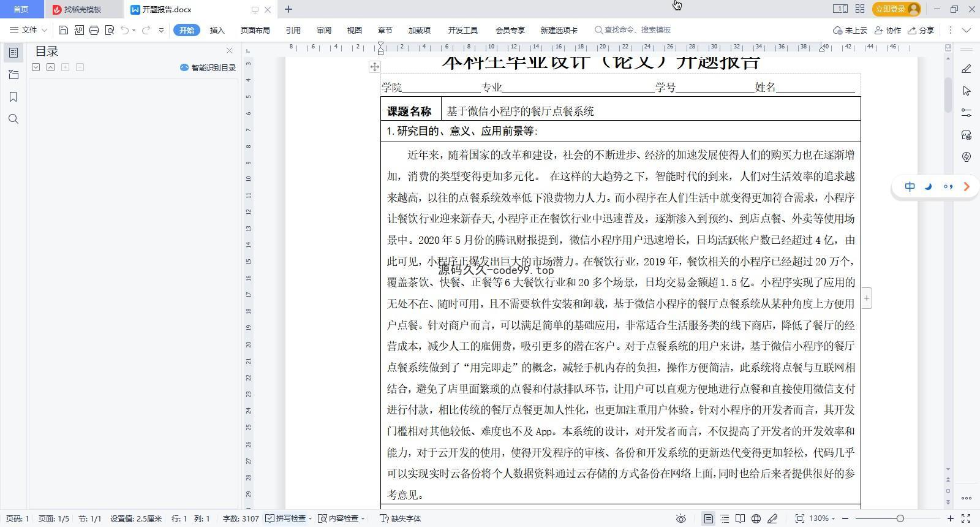Click the command search field 查找命令

[x=633, y=30]
